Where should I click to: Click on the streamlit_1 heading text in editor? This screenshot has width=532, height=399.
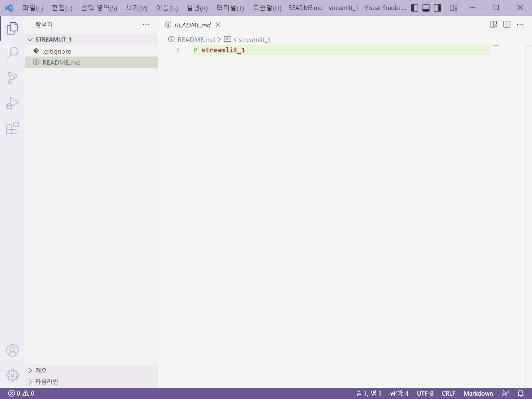click(x=223, y=50)
